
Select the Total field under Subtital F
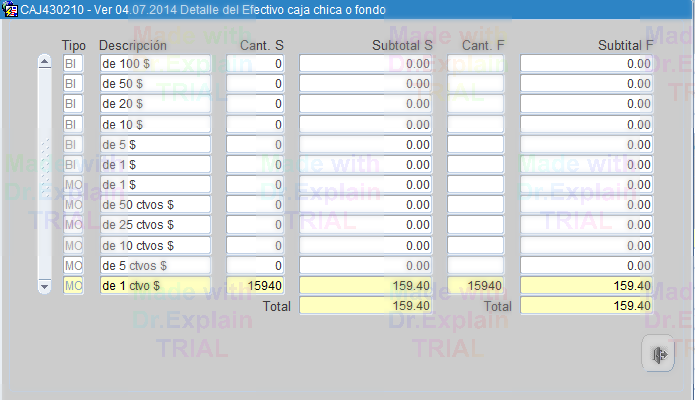click(586, 306)
